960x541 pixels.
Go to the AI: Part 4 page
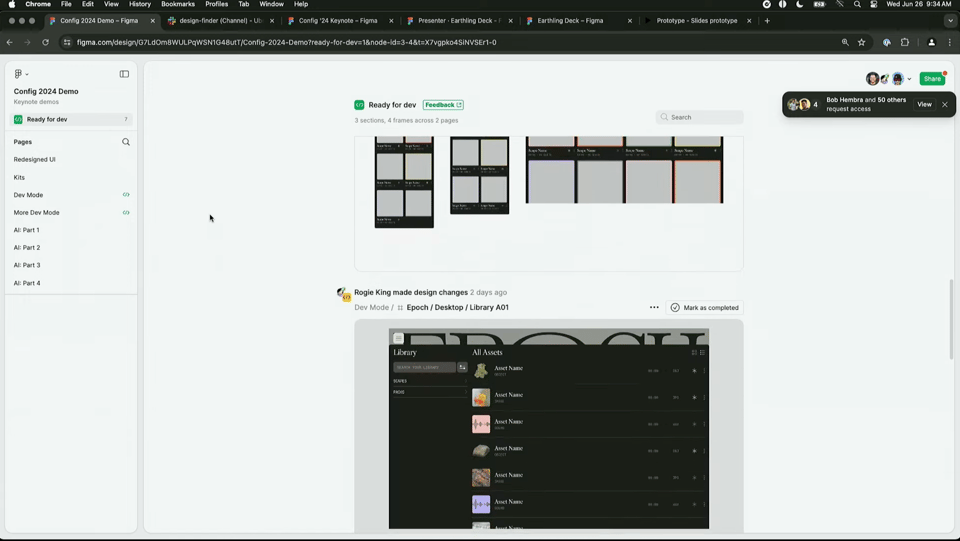tap(27, 283)
